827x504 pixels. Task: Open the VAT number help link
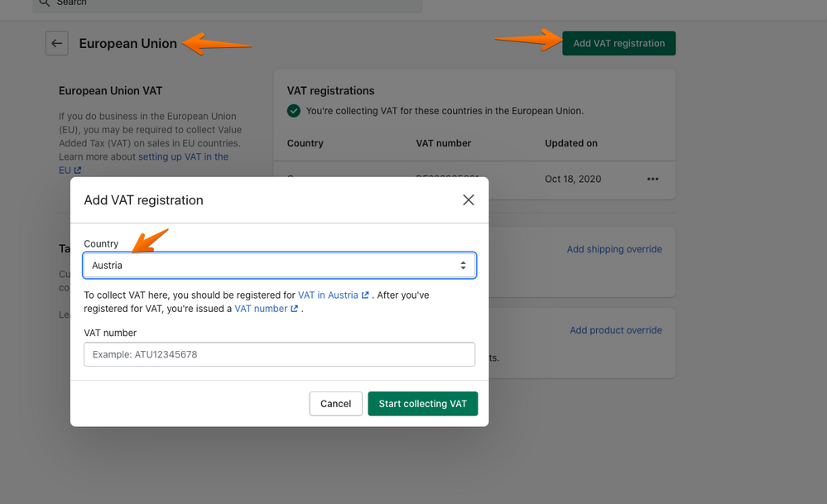click(261, 309)
